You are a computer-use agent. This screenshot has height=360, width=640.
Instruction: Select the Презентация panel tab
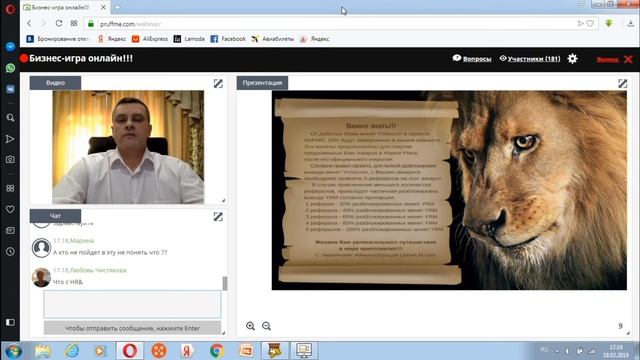coord(262,83)
